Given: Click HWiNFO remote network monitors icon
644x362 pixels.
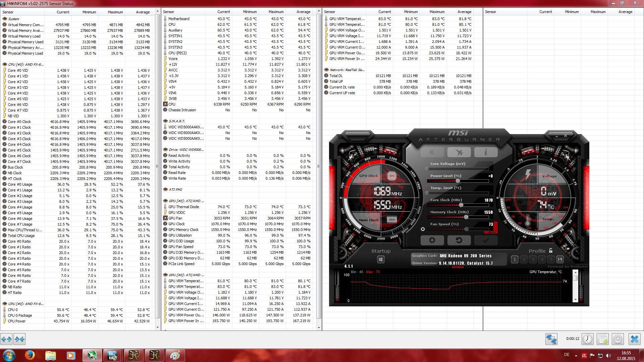Looking at the screenshot, I should 551,339.
